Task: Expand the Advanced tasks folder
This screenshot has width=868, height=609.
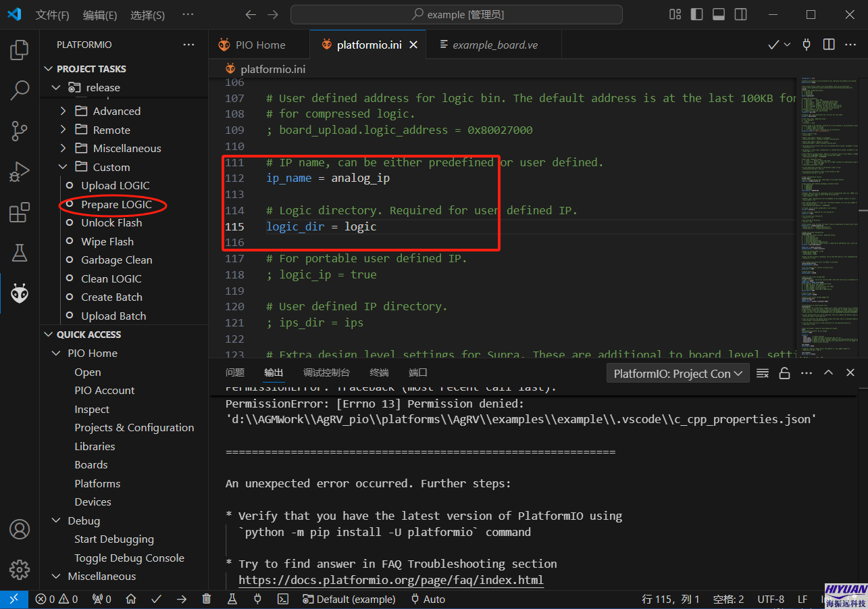Action: click(x=63, y=111)
